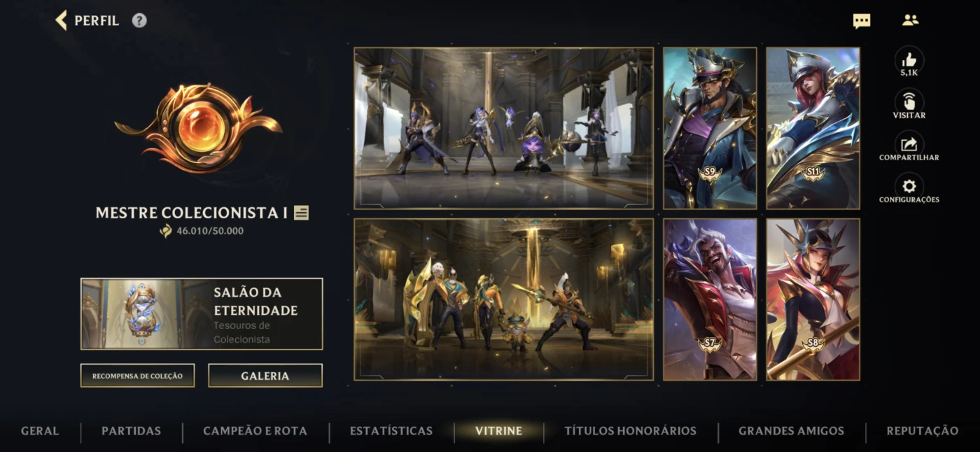Tap the Visitar icon
Image resolution: width=980 pixels, height=452 pixels.
pos(909,102)
